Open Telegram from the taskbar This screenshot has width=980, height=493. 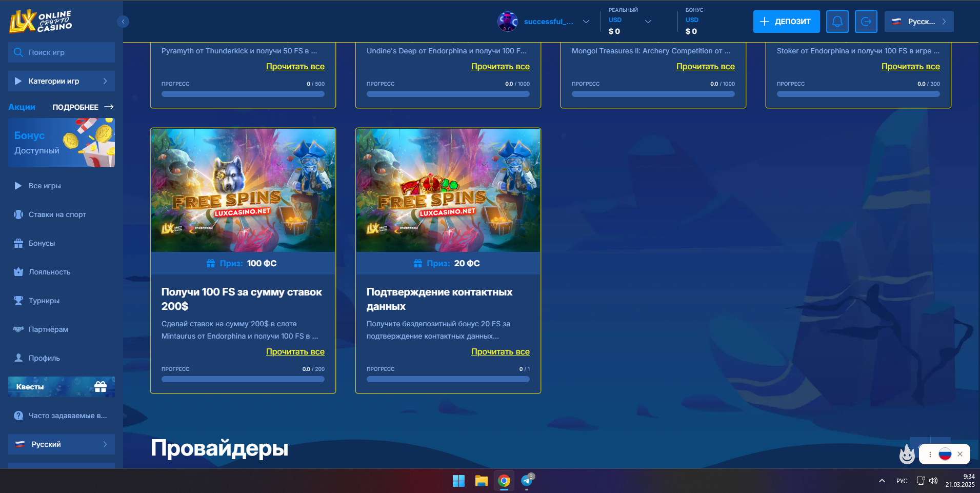coord(527,481)
